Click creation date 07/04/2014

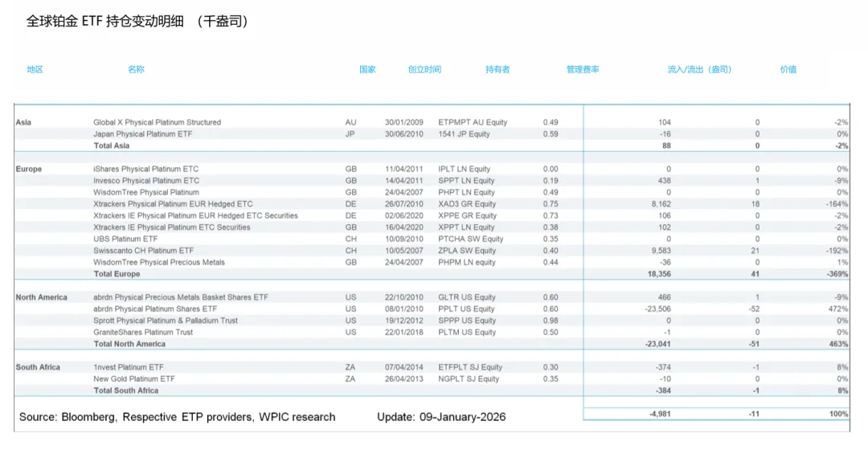[404, 366]
